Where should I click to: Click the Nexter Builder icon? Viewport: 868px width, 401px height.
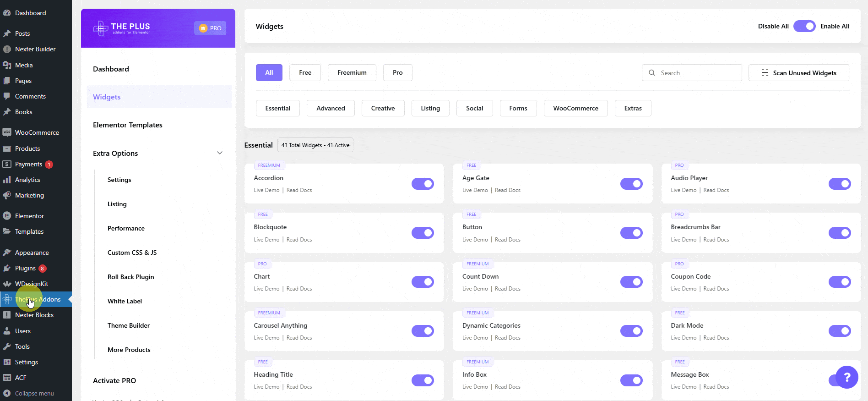7,49
